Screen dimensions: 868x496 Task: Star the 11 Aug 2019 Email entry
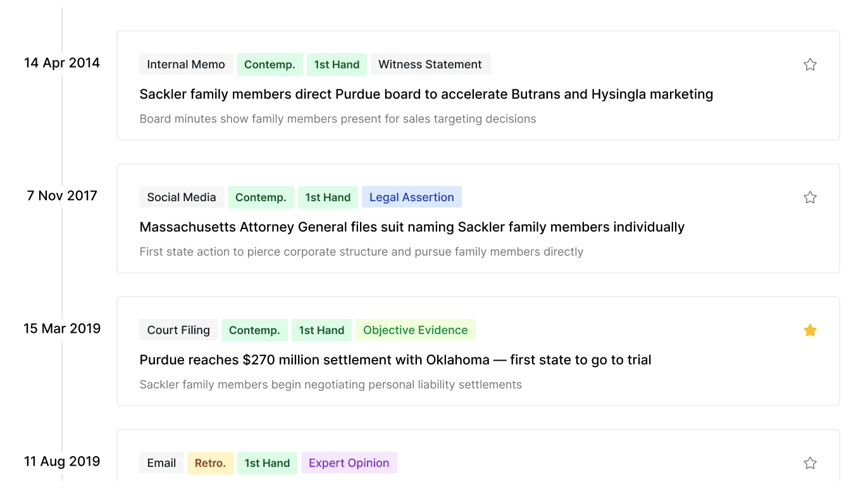coord(810,463)
